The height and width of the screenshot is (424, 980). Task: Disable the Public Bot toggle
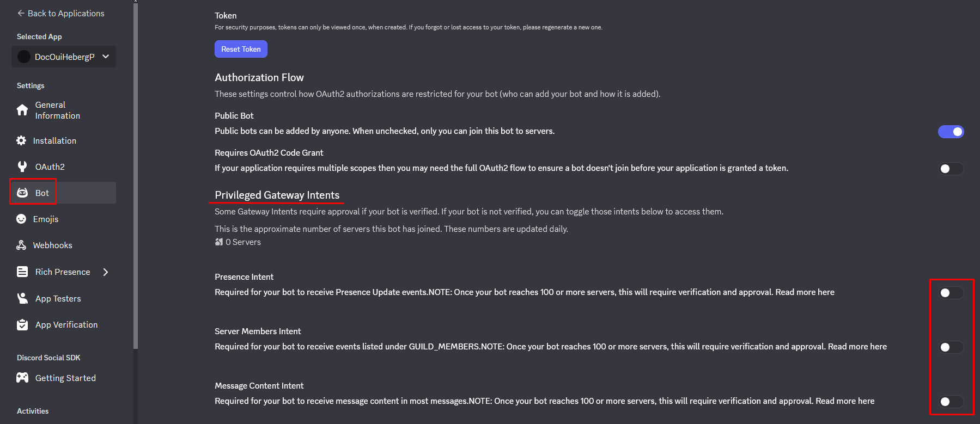coord(951,132)
